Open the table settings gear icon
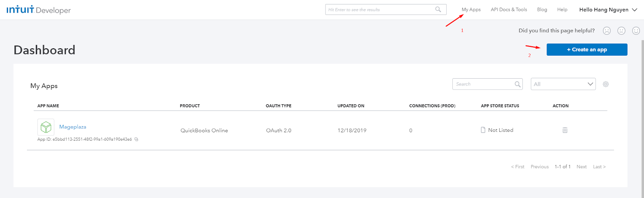This screenshot has width=644, height=198. coord(606,84)
